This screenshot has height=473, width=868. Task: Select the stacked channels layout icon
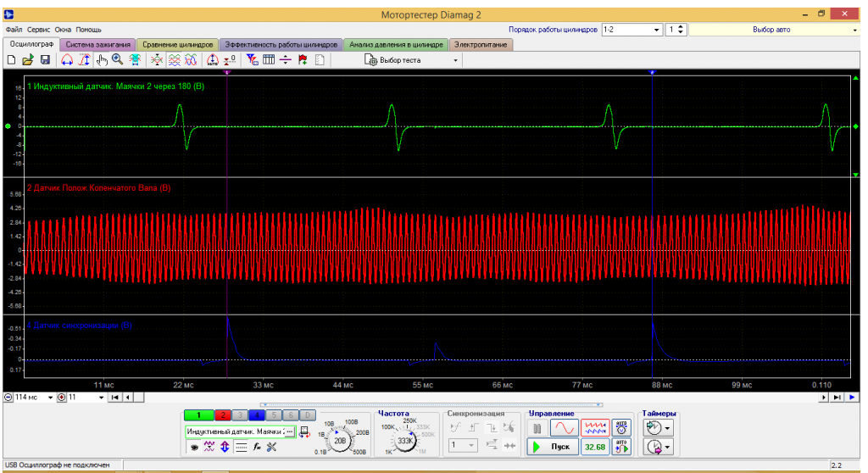pos(174,60)
